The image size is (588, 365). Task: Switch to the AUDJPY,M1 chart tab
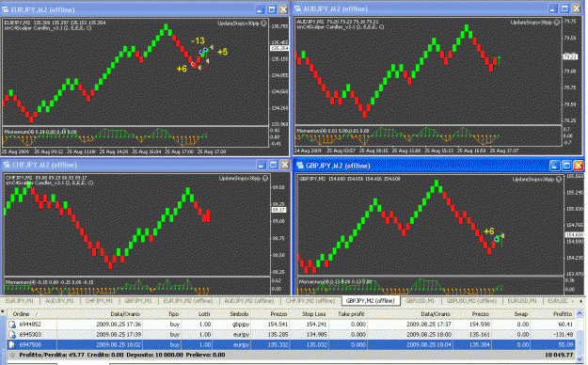click(60, 301)
